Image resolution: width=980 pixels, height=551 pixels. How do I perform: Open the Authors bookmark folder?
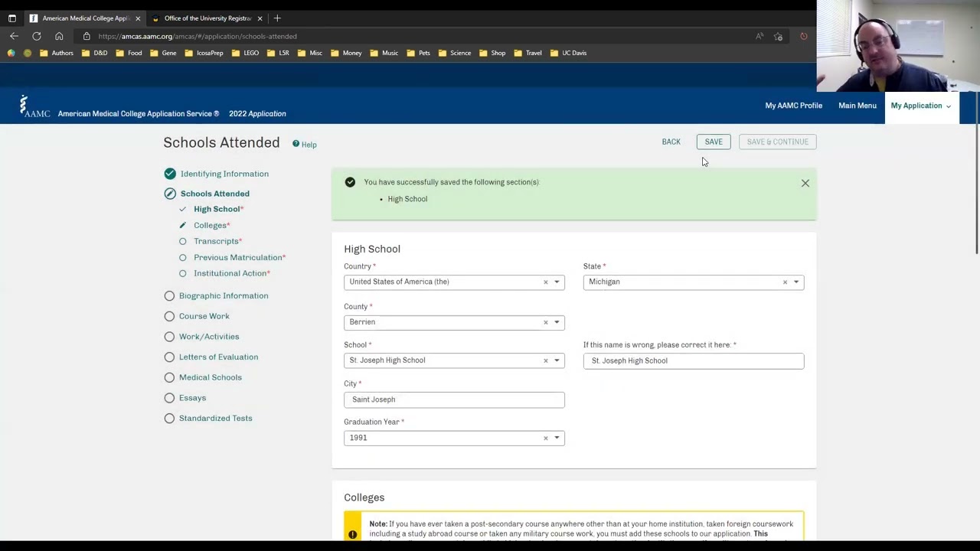pyautogui.click(x=57, y=53)
